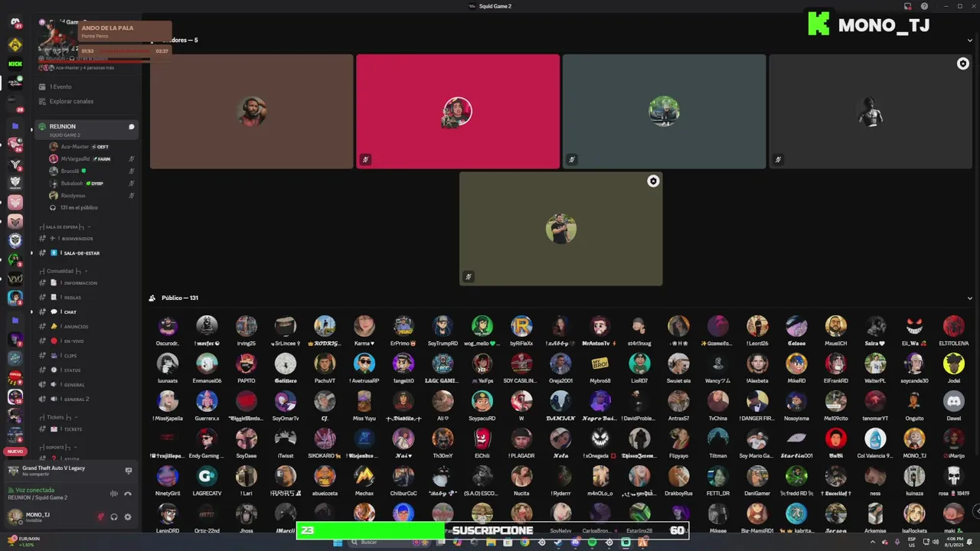Click ELTITOLEIVA audience avatar

coord(954,326)
